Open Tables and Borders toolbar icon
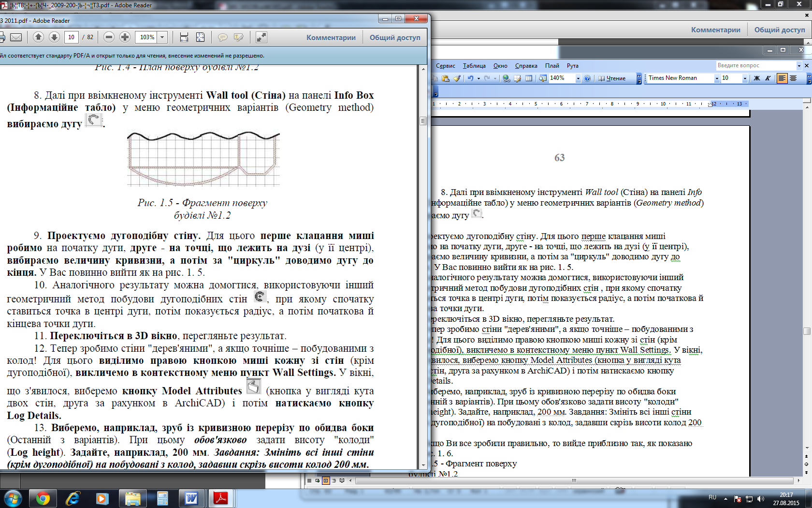 coord(517,78)
